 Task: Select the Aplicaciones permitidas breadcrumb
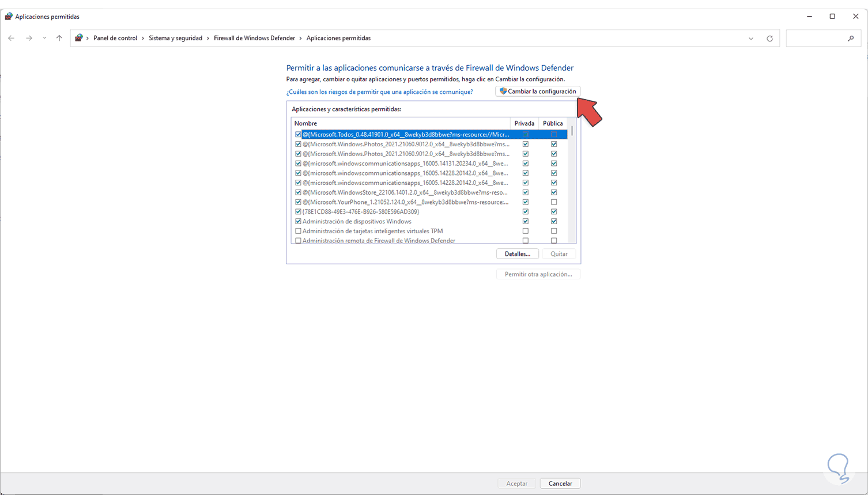(338, 38)
